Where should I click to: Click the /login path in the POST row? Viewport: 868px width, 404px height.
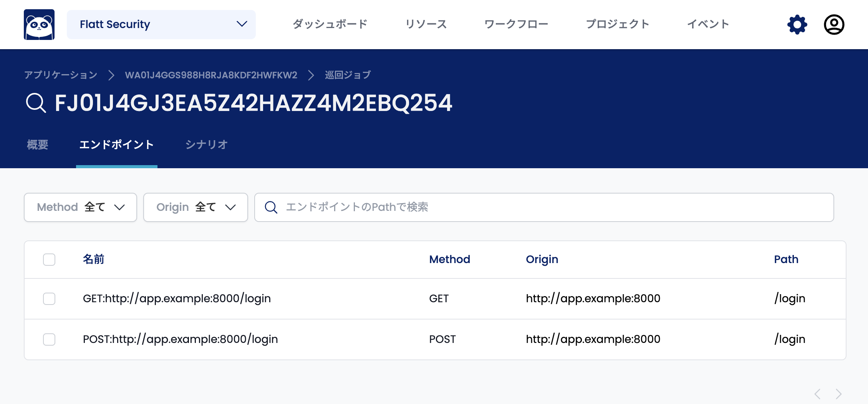pyautogui.click(x=790, y=339)
